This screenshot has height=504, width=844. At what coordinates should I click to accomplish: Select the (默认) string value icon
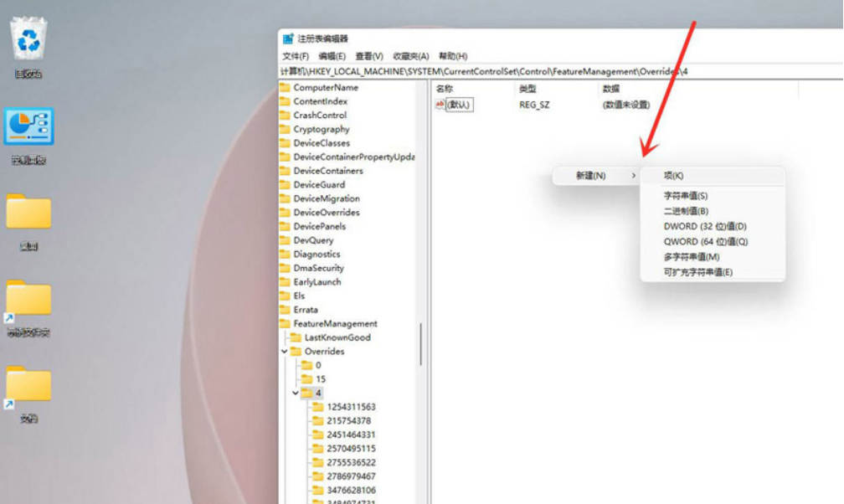[440, 105]
